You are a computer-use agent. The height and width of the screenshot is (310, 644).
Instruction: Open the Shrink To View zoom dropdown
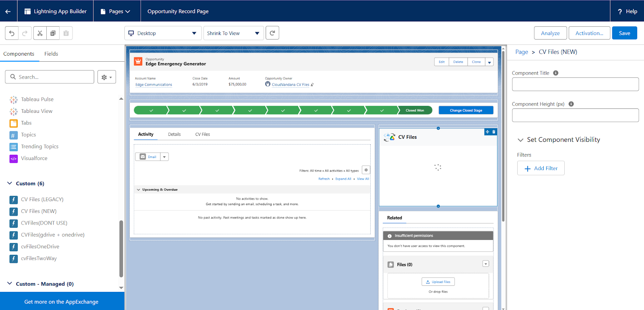click(x=233, y=33)
